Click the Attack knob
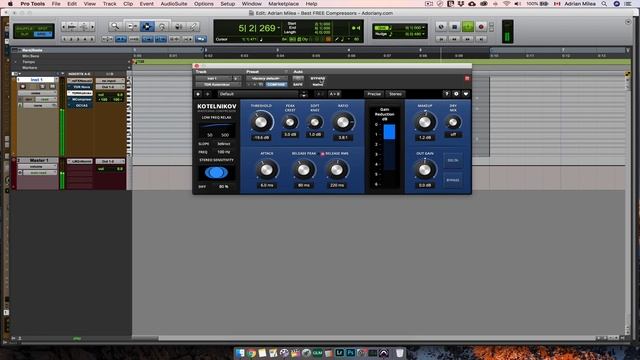 pos(267,170)
